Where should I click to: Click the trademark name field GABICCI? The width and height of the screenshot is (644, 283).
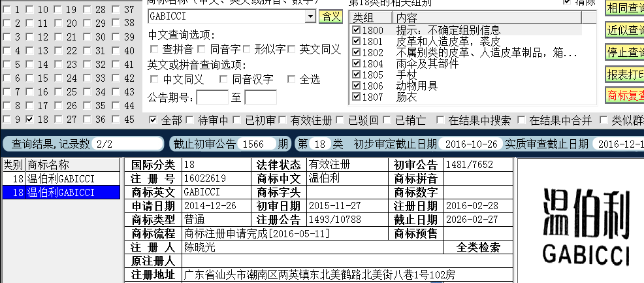tap(227, 16)
